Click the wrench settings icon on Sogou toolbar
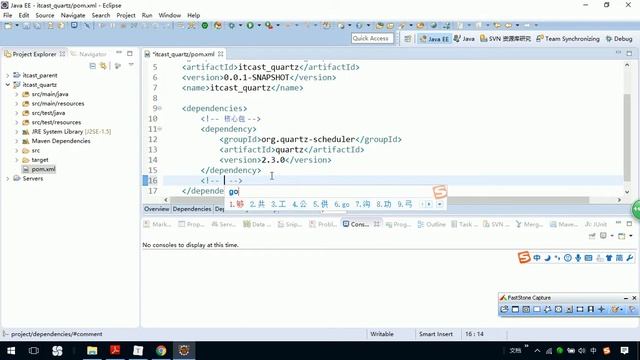This screenshot has width=640, height=360. click(630, 258)
